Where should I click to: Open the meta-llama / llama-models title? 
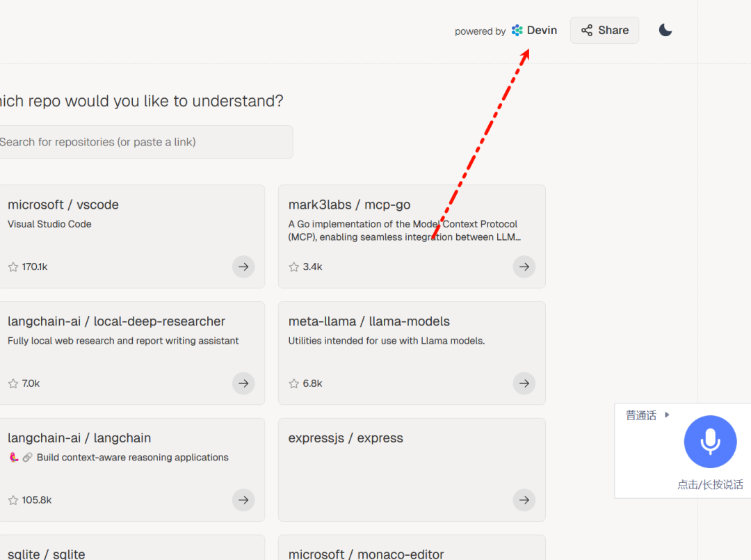pos(369,321)
